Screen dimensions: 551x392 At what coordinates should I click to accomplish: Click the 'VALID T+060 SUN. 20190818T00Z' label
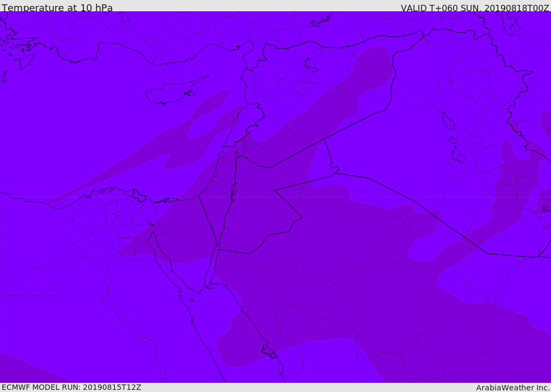(x=475, y=8)
